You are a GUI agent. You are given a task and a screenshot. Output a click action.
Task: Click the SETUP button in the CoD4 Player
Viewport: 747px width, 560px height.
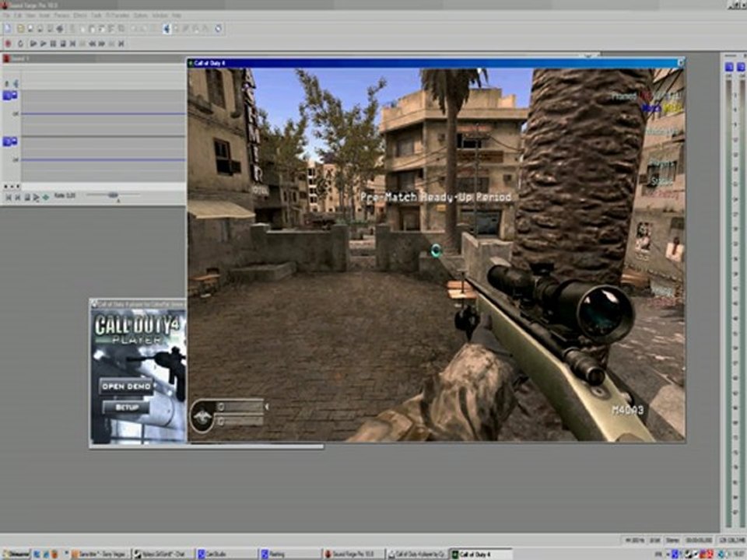click(126, 407)
